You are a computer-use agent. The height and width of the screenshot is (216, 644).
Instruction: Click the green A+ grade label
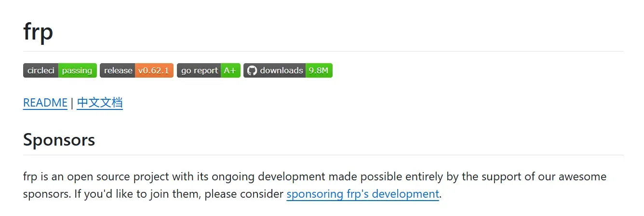point(230,70)
